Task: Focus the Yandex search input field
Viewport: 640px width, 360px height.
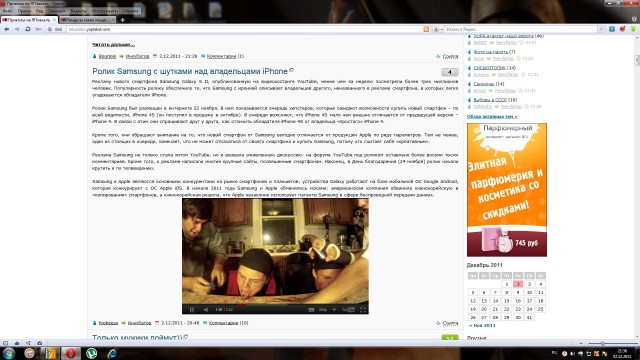Action: pos(521,29)
